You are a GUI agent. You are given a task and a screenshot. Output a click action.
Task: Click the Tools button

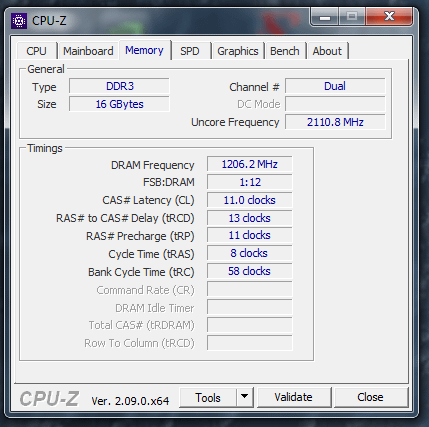[208, 397]
